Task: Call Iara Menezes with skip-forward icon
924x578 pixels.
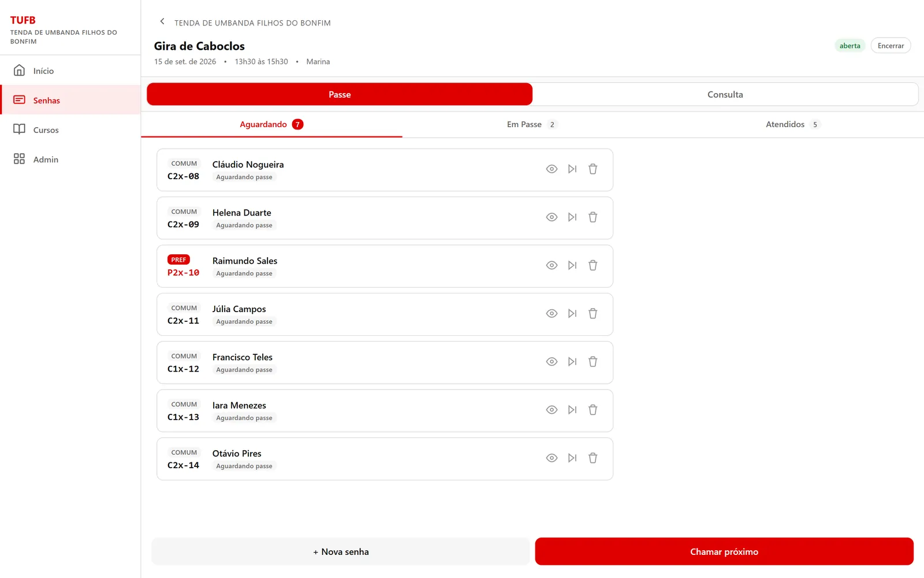Action: pos(572,410)
